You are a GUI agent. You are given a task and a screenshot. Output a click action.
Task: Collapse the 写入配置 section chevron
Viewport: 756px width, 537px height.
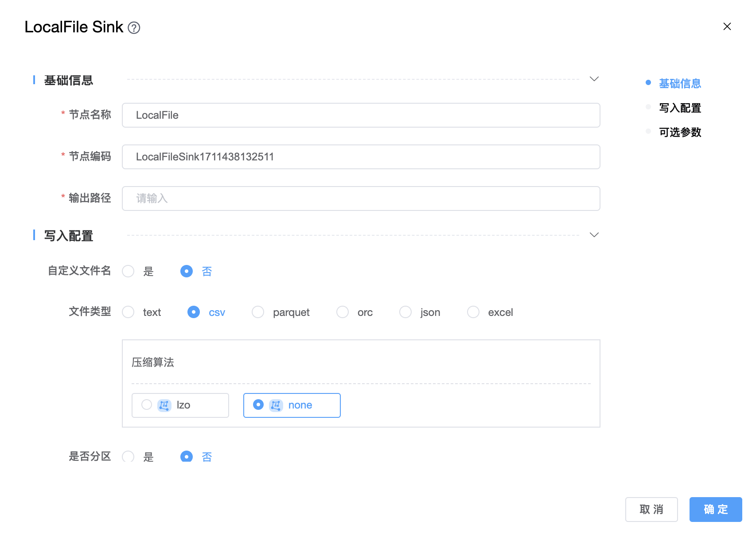pos(594,235)
